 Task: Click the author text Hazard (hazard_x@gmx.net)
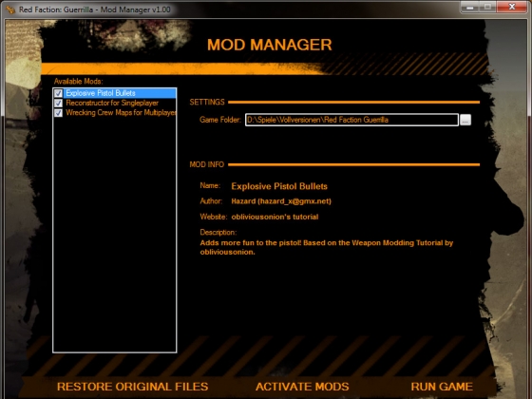click(x=281, y=201)
